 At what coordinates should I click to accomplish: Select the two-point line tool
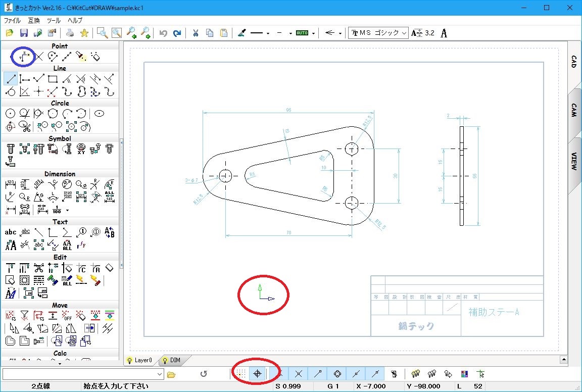(x=11, y=79)
